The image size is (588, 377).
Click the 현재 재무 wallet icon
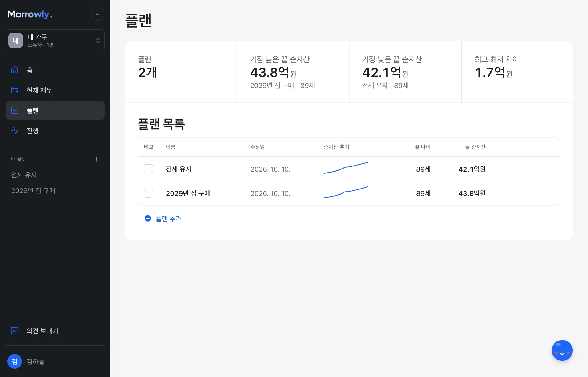point(15,90)
